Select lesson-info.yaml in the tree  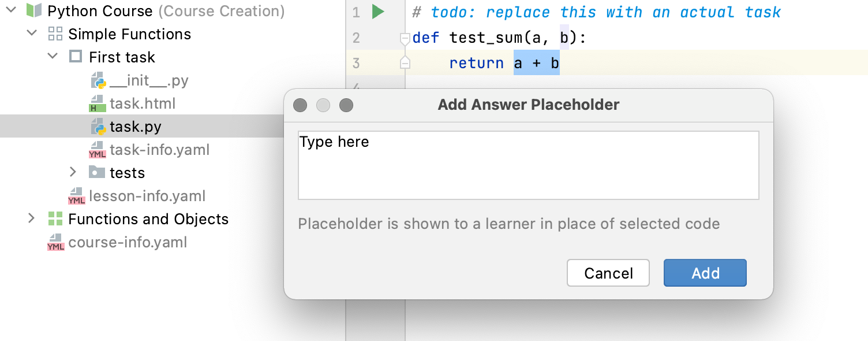pos(147,196)
